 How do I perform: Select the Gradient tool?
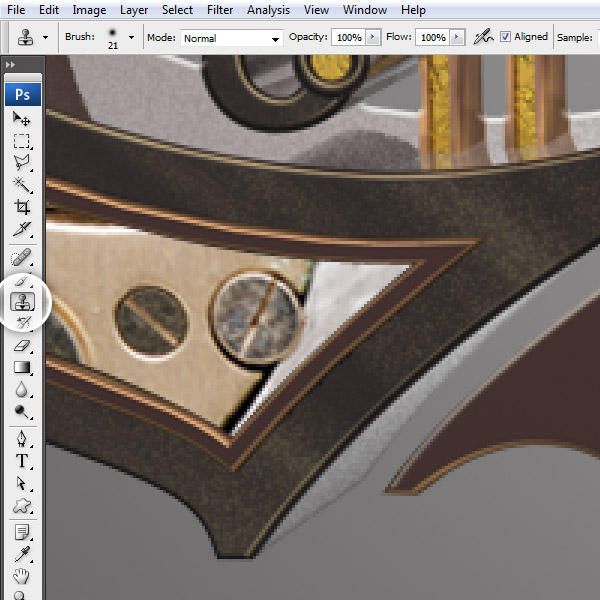point(22,367)
